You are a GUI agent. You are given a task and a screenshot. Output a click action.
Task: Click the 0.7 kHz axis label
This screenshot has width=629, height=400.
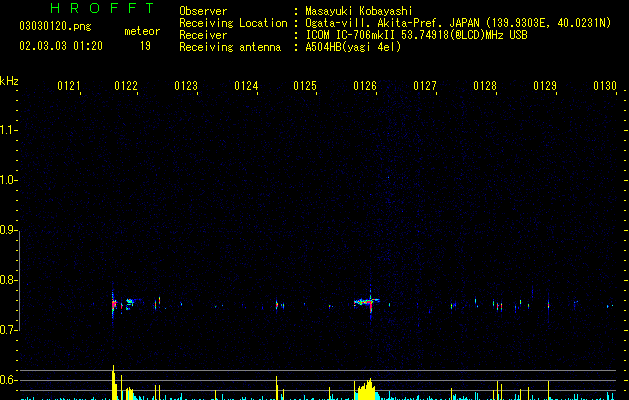click(8, 330)
